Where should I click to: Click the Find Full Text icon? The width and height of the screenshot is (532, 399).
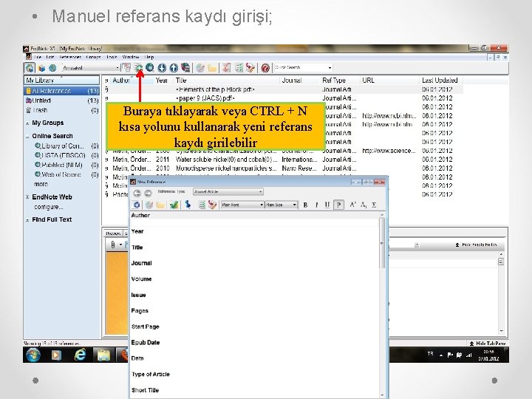coord(185,68)
